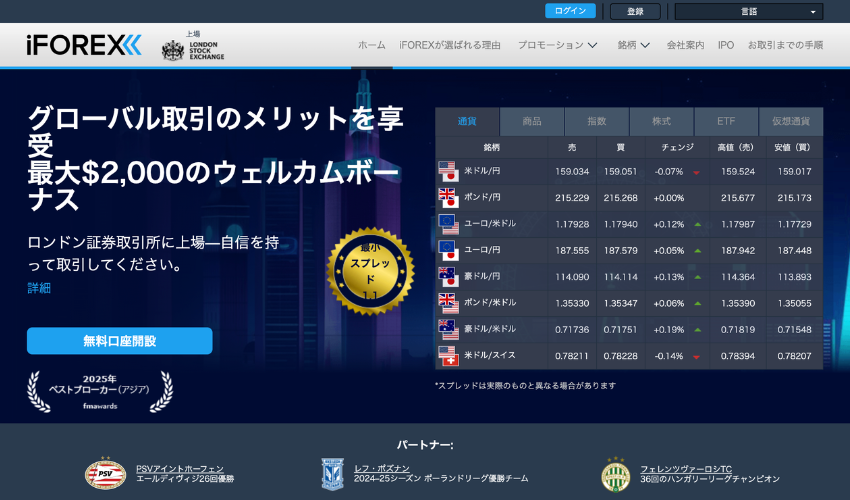Image resolution: width=850 pixels, height=500 pixels.
Task: Open the PSVアイントホーフェン link
Action: pyautogui.click(x=180, y=469)
